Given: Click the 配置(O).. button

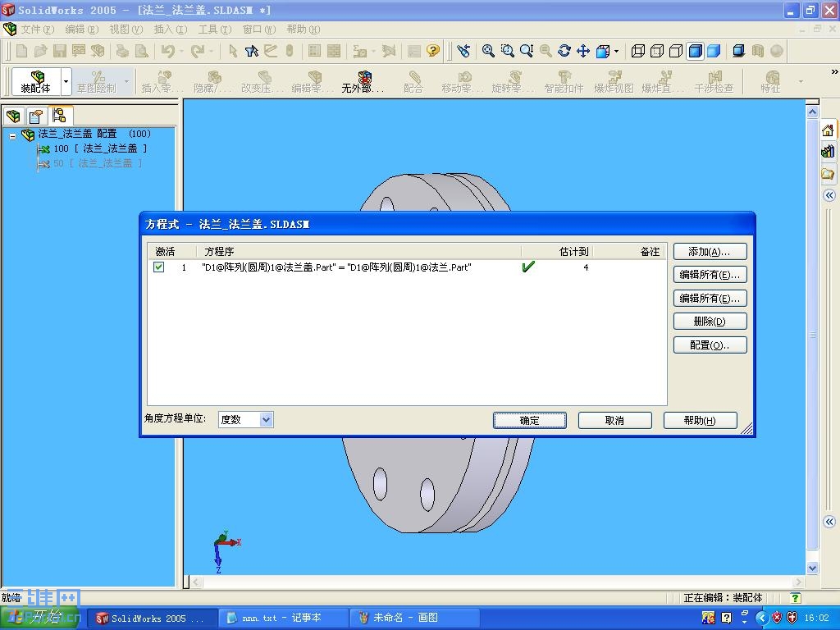Looking at the screenshot, I should coord(710,345).
